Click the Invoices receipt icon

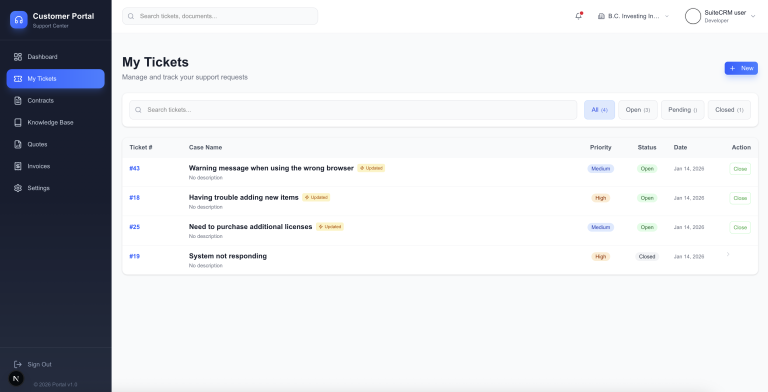(x=18, y=166)
